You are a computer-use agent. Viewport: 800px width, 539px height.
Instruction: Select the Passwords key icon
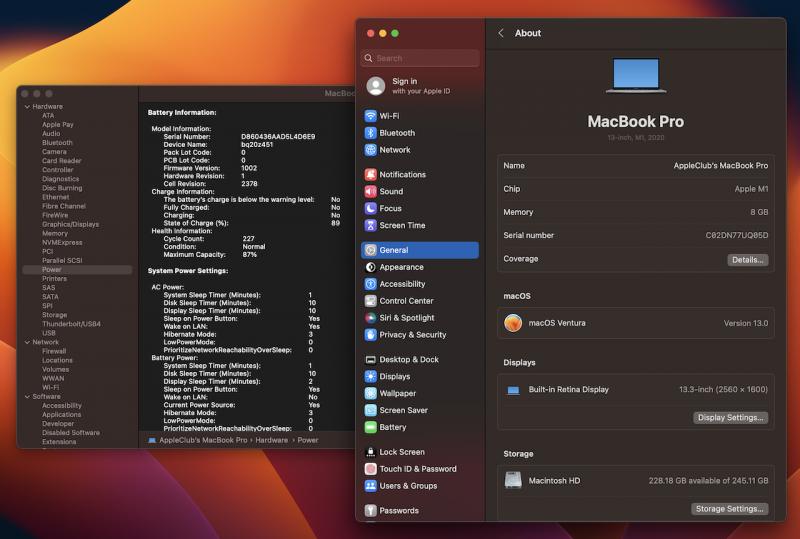point(370,510)
